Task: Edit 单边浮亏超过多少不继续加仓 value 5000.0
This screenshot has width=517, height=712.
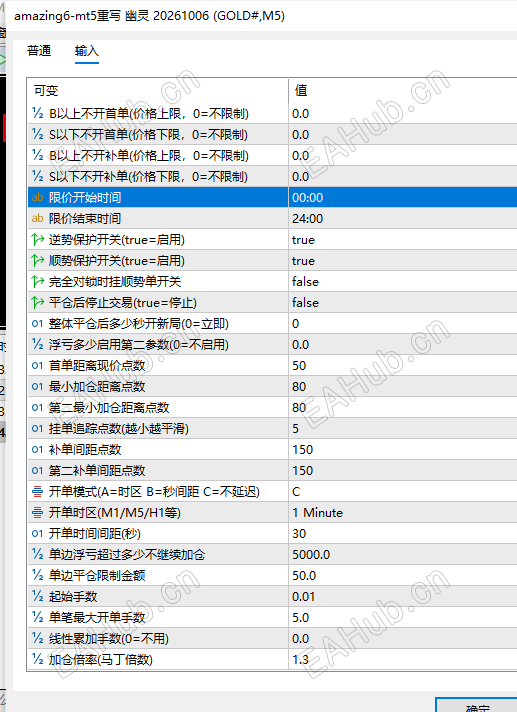Action: tap(403, 554)
